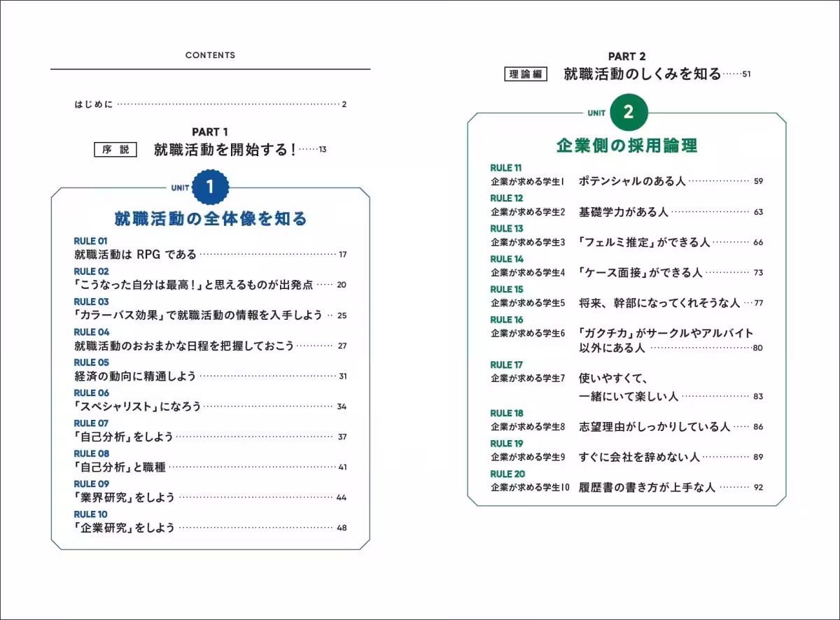840x620 pixels.
Task: Select the 就職活動の全体像を知る unit heading
Action: [x=210, y=218]
